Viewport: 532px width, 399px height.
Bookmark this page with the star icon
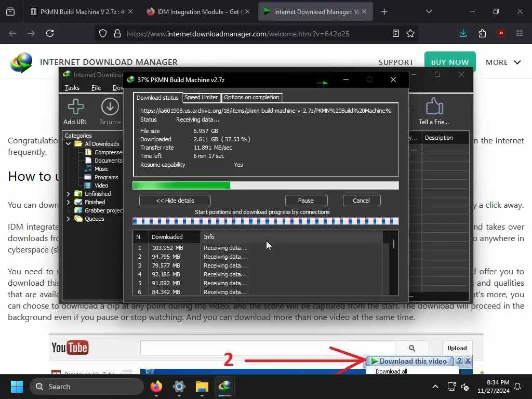[410, 33]
